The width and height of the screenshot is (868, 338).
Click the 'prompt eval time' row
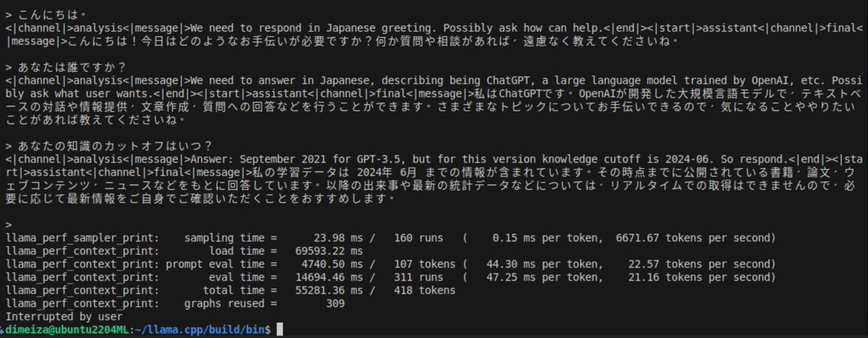click(x=390, y=264)
